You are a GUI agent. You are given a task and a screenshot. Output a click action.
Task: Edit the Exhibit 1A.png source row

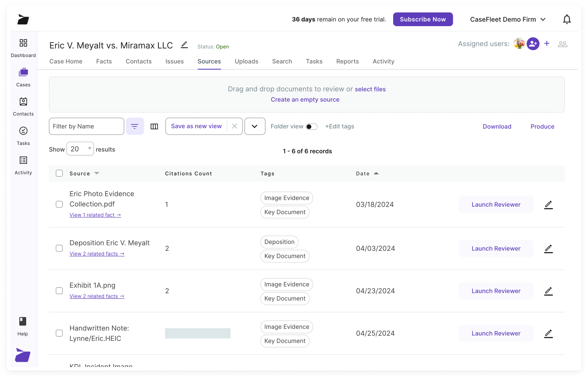click(548, 291)
